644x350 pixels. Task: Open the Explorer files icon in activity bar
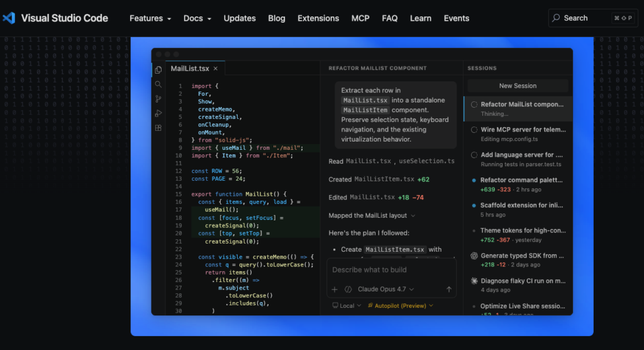158,70
